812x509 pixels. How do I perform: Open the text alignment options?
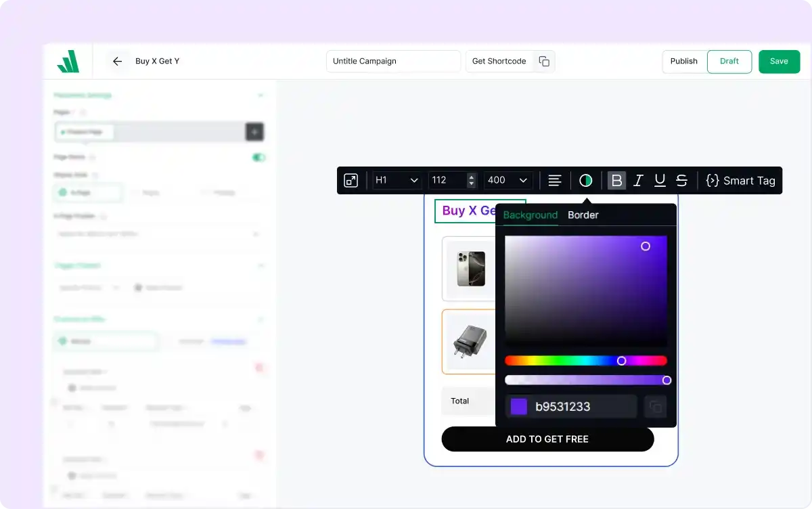tap(554, 180)
